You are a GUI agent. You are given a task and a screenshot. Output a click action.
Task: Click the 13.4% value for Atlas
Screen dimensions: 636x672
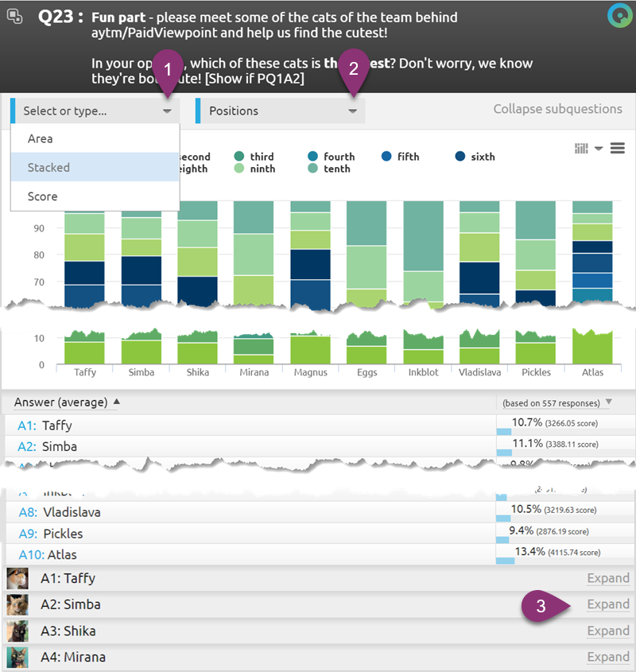tap(530, 551)
